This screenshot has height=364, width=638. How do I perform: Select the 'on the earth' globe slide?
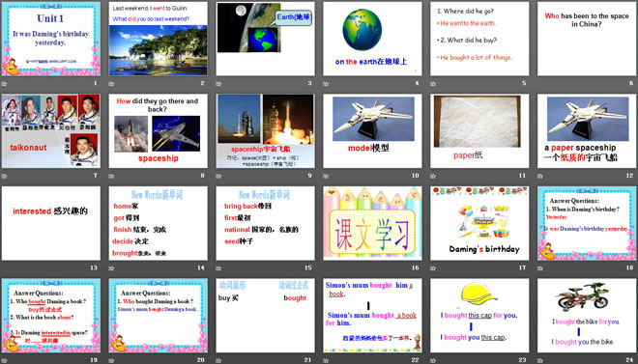pos(372,39)
